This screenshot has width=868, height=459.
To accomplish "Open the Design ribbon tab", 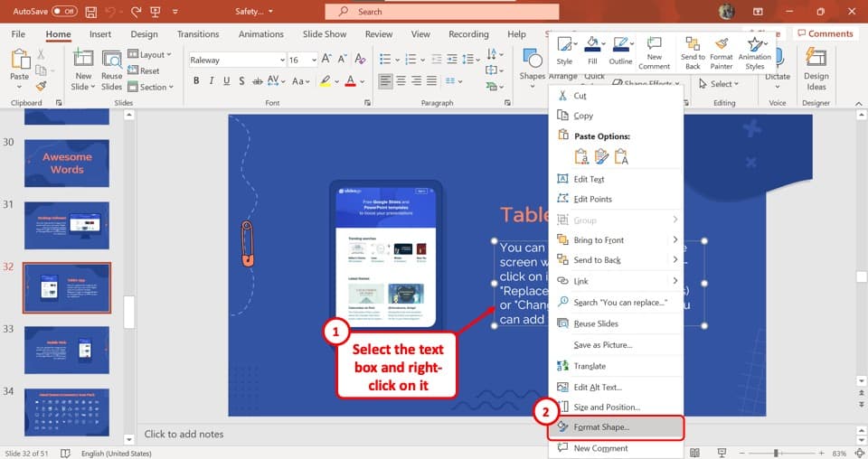I will click(144, 33).
